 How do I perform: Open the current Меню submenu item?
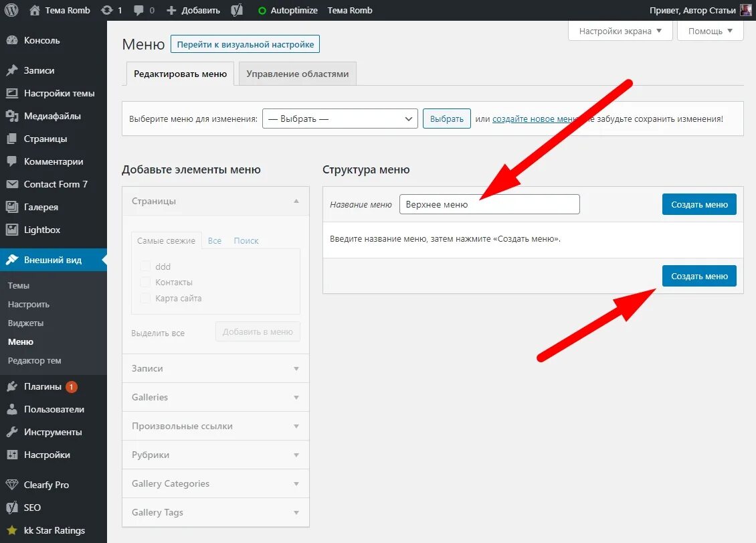click(x=21, y=341)
